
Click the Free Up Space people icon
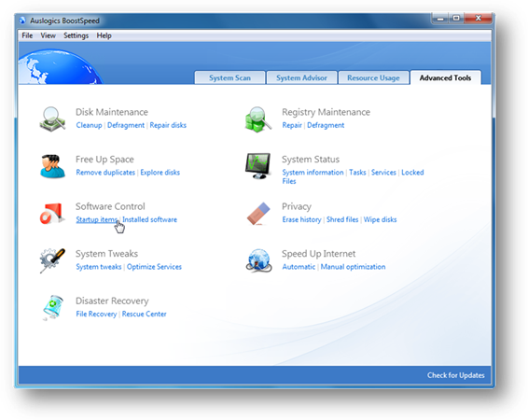52,166
